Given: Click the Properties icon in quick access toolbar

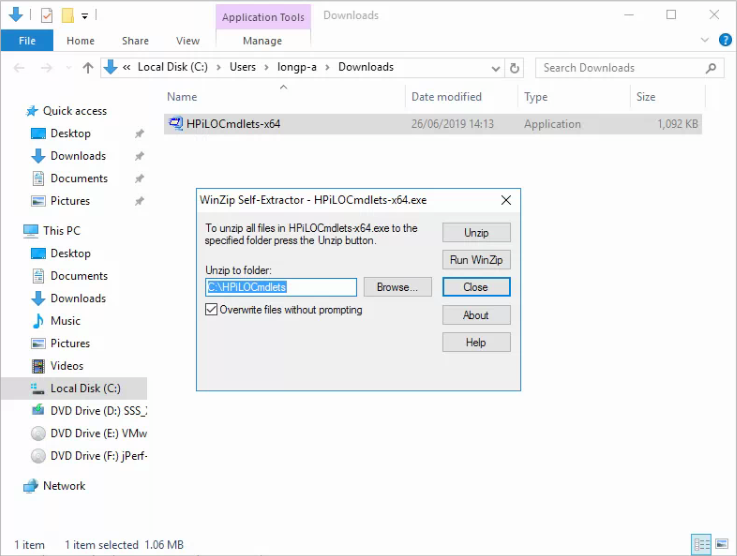Looking at the screenshot, I should coord(47,16).
